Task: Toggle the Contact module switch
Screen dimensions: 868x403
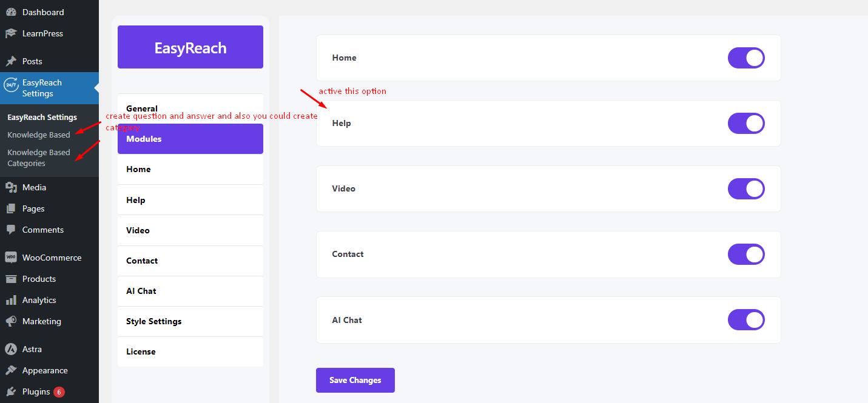Action: [746, 255]
